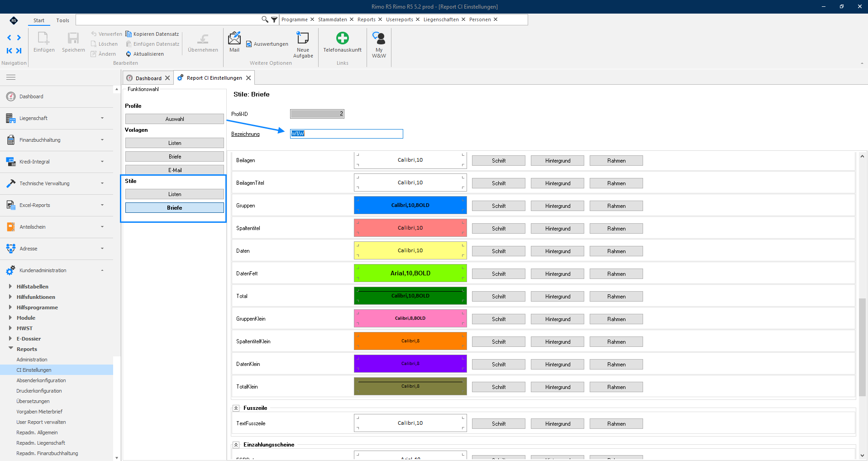
Task: Click Hintergrund button for the Daten row
Action: pos(558,251)
